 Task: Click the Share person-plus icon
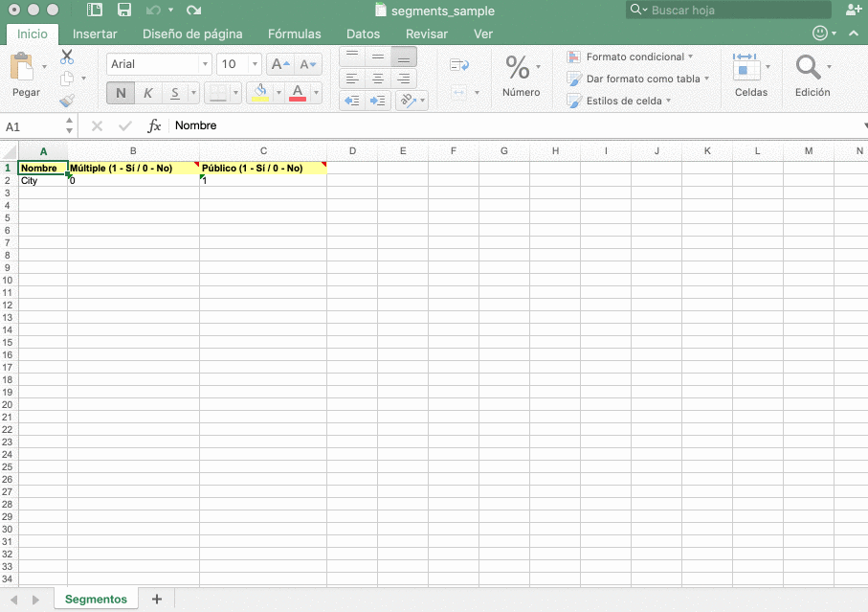[854, 10]
